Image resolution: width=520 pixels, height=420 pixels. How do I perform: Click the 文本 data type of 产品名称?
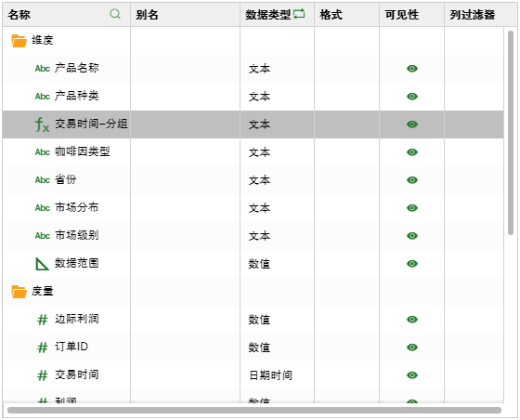pos(259,69)
